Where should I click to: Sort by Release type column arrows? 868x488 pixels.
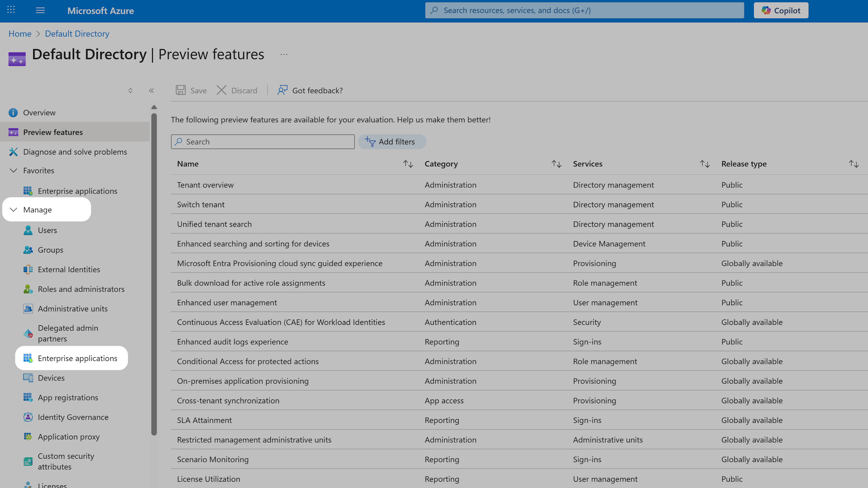point(854,164)
